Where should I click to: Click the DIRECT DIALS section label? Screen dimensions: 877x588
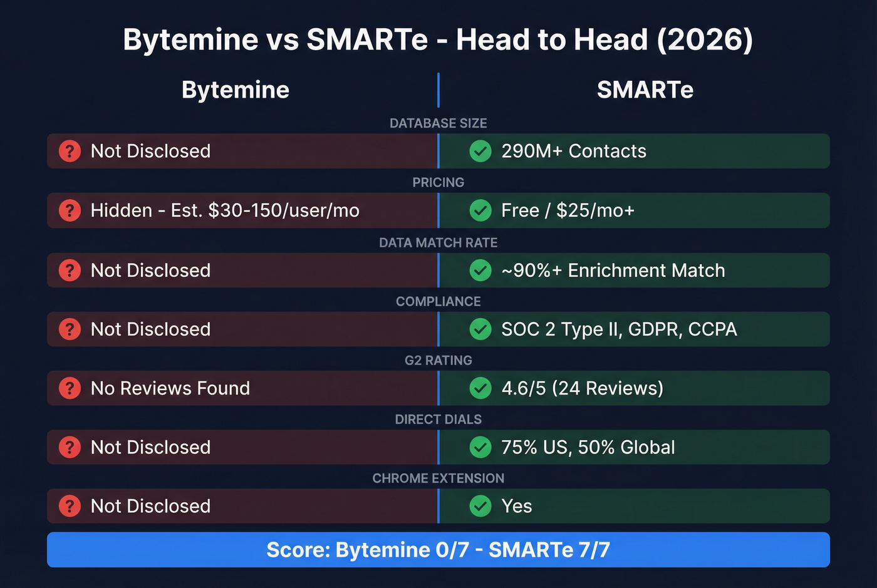point(438,420)
